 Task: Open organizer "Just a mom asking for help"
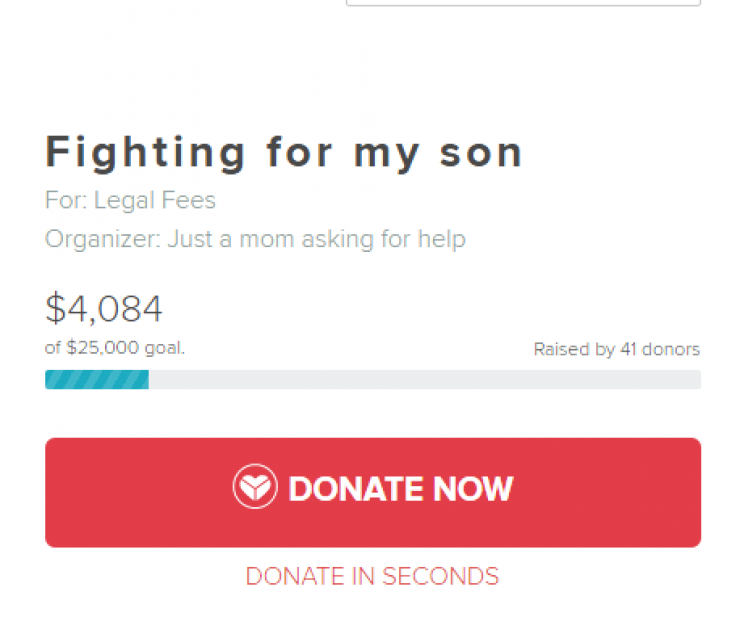coord(316,239)
